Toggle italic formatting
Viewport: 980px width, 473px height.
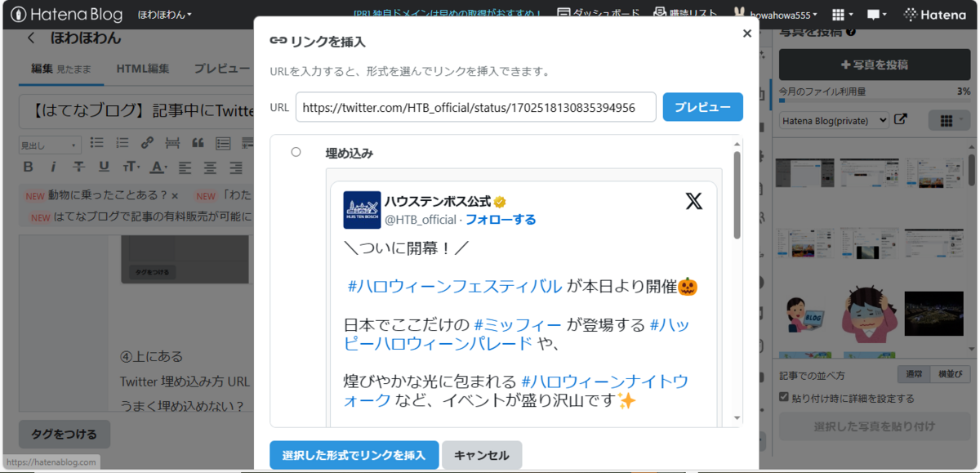[x=53, y=167]
